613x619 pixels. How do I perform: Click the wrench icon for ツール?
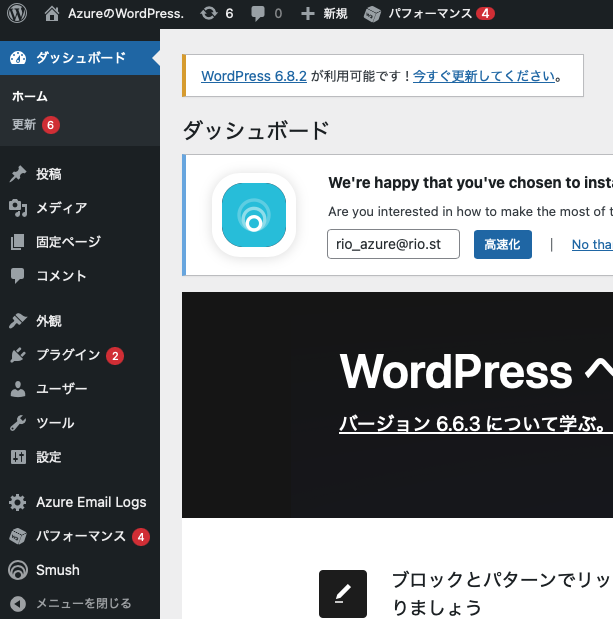(x=18, y=423)
